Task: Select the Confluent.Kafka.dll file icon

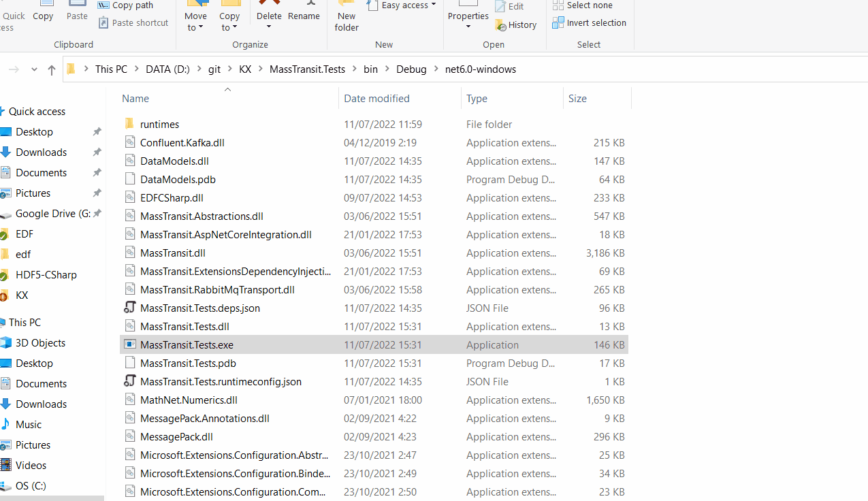Action: 130,142
